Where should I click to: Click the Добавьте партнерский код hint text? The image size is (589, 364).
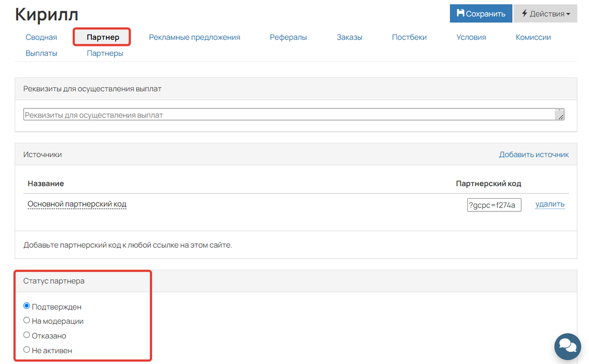click(128, 245)
